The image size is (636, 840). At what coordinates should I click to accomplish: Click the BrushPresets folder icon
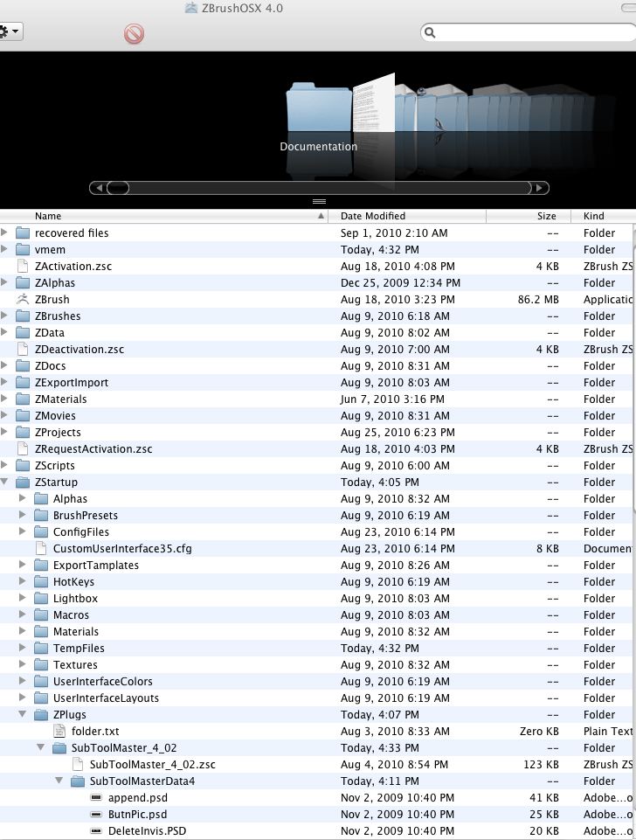tap(41, 516)
